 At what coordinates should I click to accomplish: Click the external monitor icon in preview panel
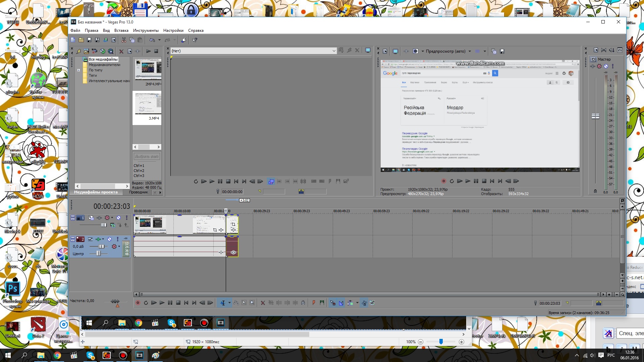[395, 51]
